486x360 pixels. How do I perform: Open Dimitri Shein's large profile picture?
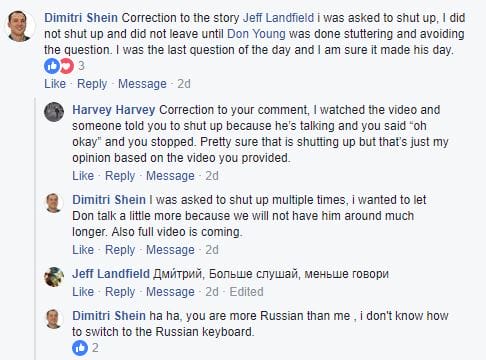point(20,26)
